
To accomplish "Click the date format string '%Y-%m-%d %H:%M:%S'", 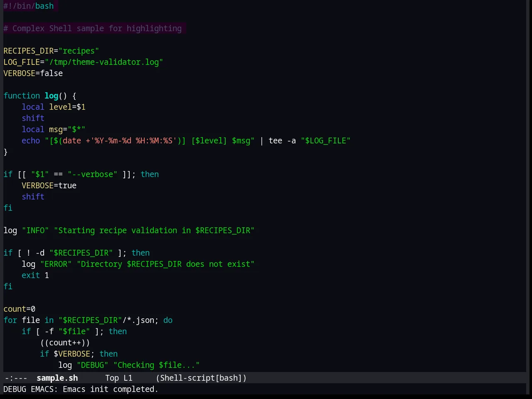I will click(x=133, y=140).
